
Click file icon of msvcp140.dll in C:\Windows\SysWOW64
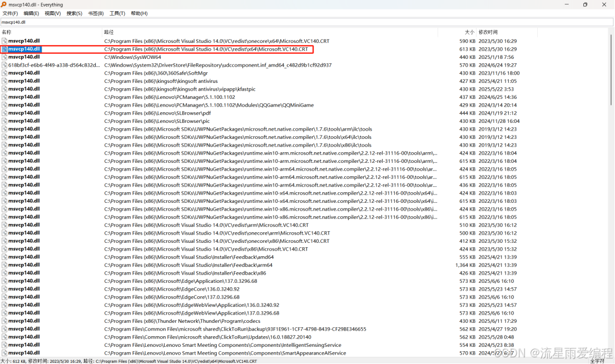4,57
